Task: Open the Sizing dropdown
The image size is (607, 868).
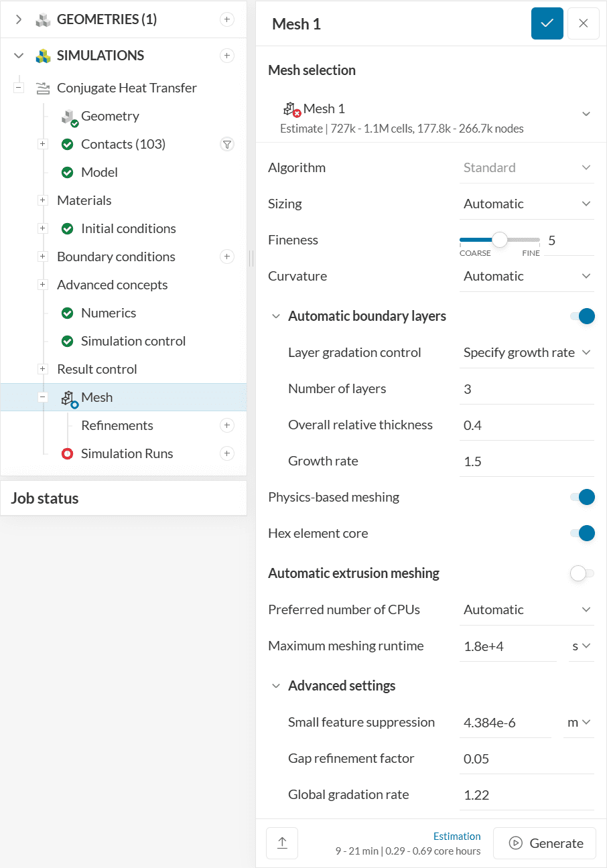Action: [x=527, y=204]
